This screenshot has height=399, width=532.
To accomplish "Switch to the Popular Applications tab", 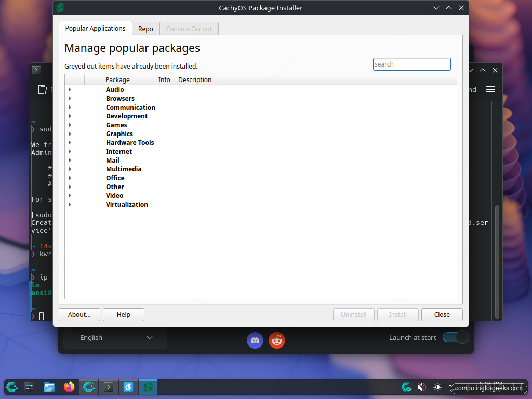I will (x=96, y=29).
